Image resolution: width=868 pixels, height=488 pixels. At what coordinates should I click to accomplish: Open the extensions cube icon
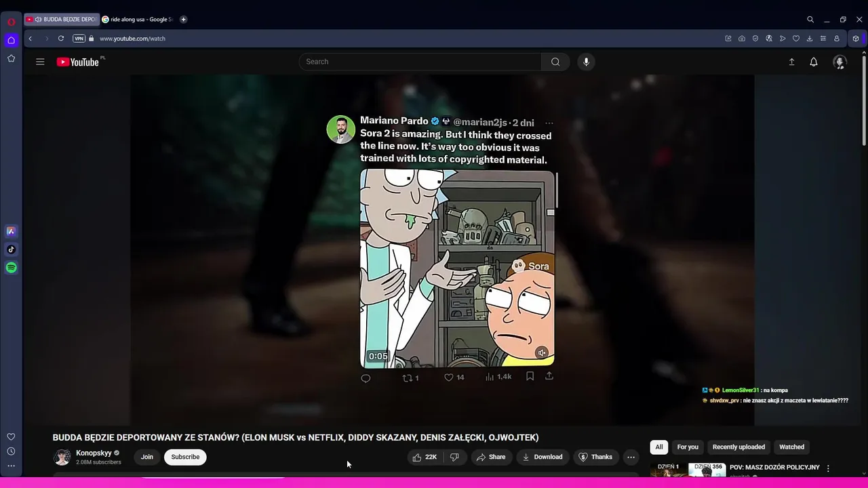[x=856, y=39]
